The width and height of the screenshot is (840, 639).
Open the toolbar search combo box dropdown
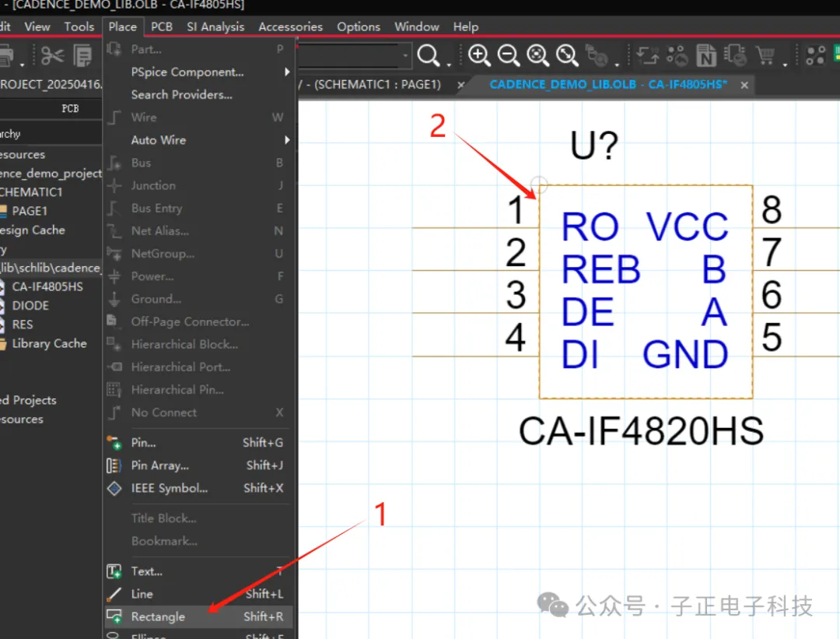405,55
